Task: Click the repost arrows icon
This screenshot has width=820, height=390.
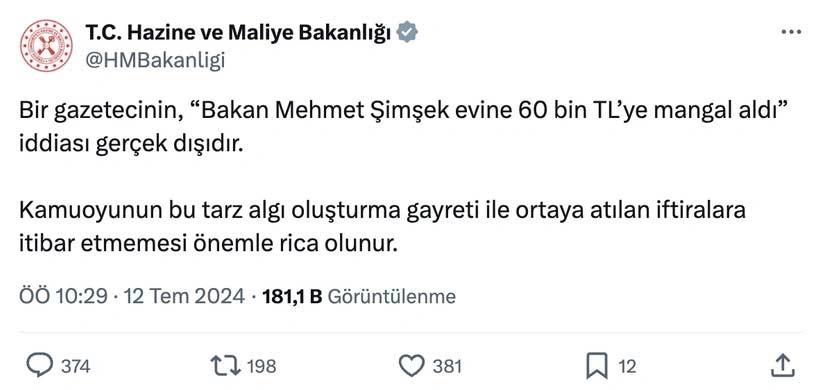Action: coord(225,365)
